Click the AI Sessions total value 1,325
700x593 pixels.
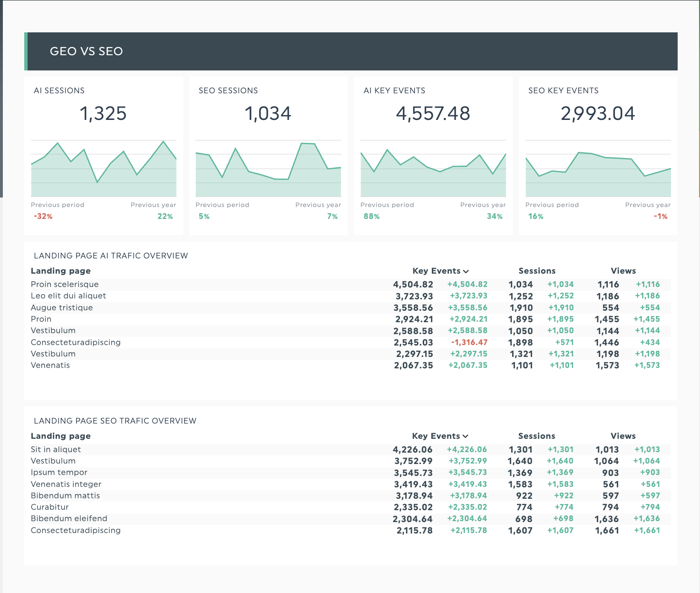(103, 114)
